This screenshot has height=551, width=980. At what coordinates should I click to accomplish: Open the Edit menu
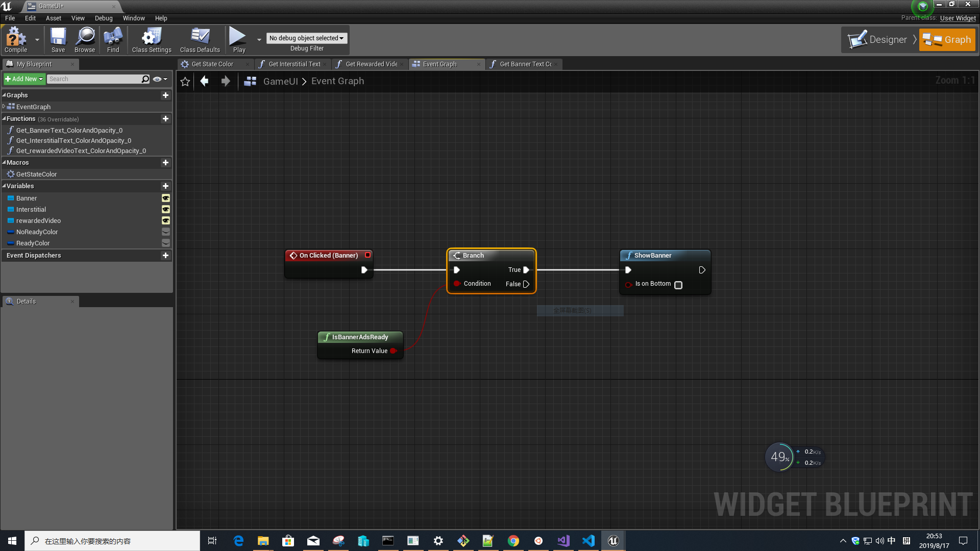click(x=30, y=18)
